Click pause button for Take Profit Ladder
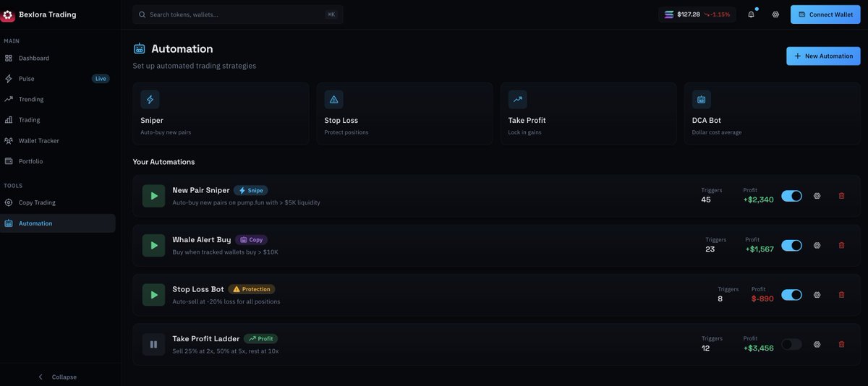 point(153,344)
